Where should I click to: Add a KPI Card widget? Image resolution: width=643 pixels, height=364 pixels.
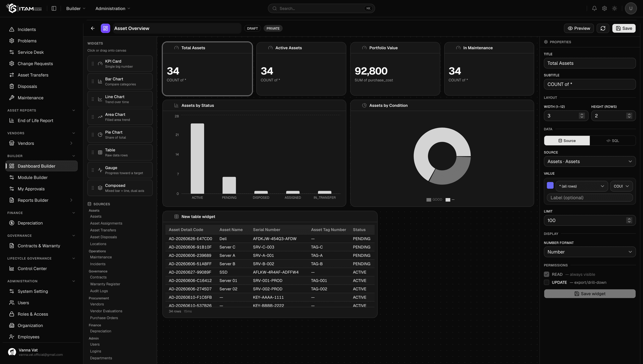tap(120, 64)
